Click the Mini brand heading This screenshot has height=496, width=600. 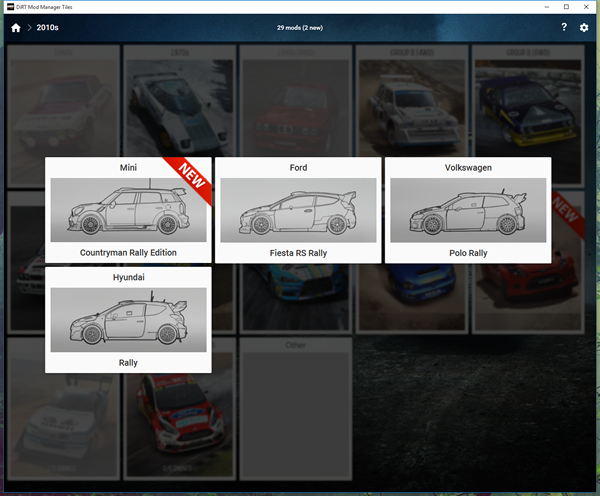tap(128, 167)
